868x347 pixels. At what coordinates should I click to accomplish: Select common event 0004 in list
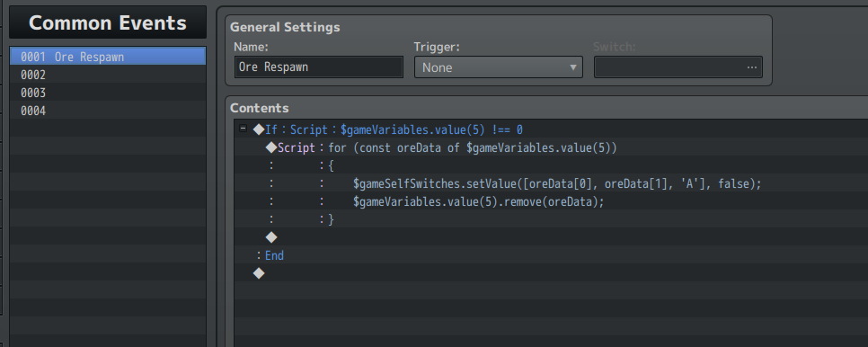(108, 111)
